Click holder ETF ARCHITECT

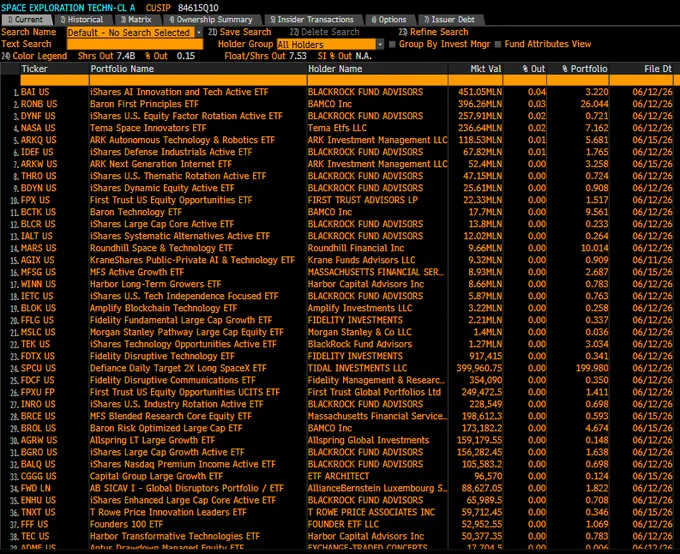pos(339,476)
